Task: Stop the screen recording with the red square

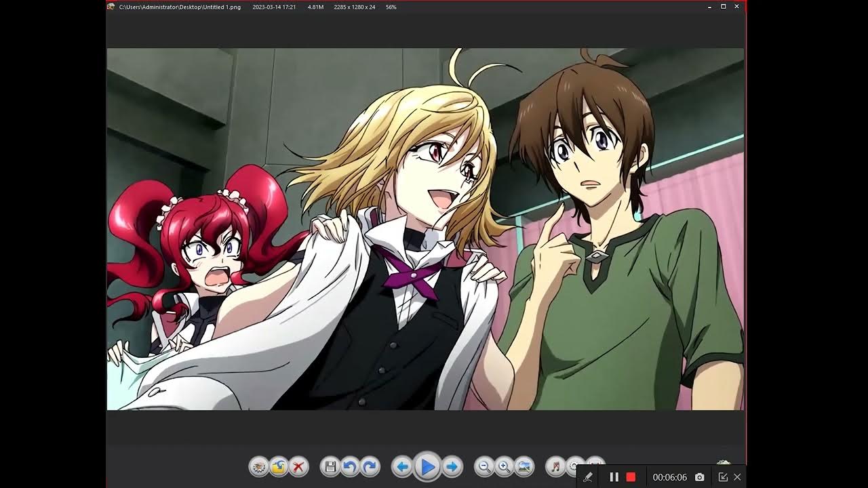Action: pos(631,477)
